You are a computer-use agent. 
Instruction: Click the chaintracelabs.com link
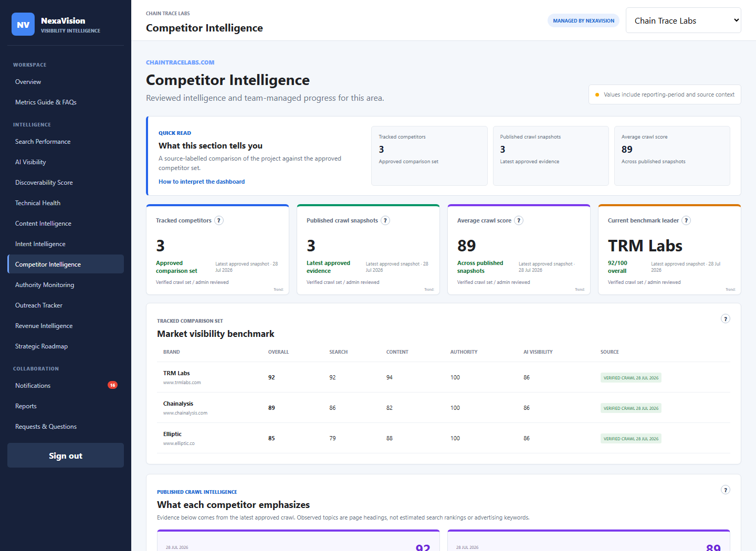pyautogui.click(x=180, y=62)
